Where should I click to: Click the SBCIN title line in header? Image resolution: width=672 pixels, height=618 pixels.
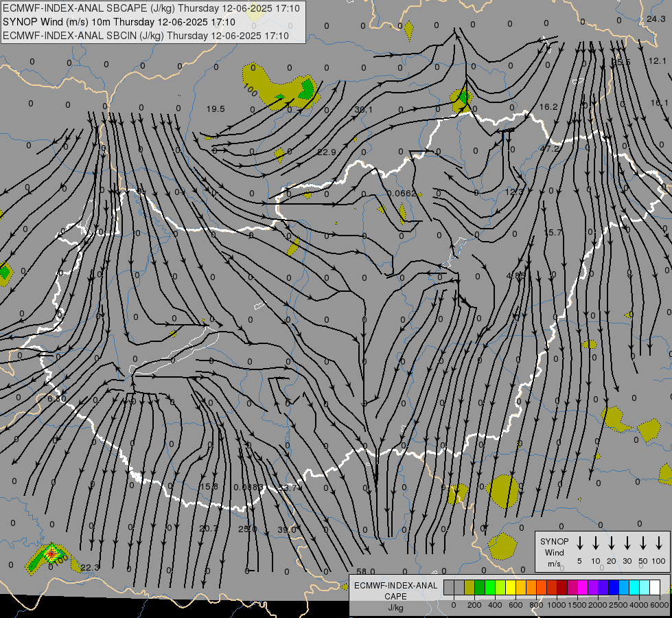pyautogui.click(x=146, y=36)
